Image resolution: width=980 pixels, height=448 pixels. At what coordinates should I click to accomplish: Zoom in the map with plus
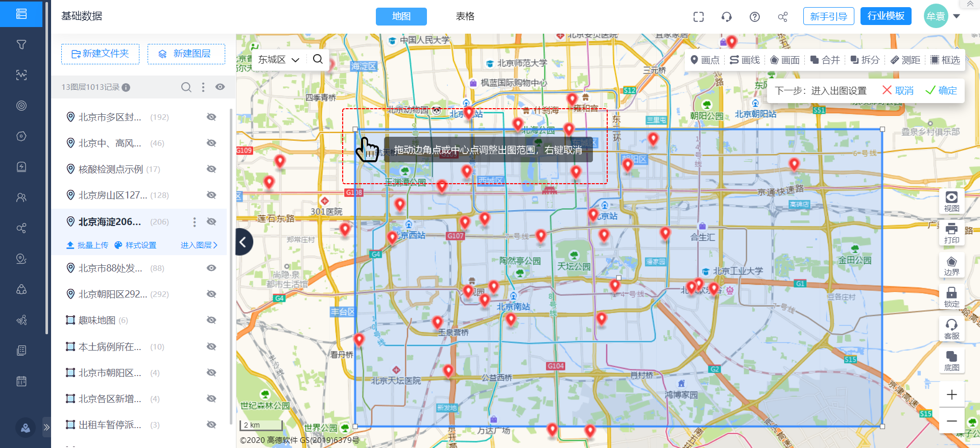point(952,394)
